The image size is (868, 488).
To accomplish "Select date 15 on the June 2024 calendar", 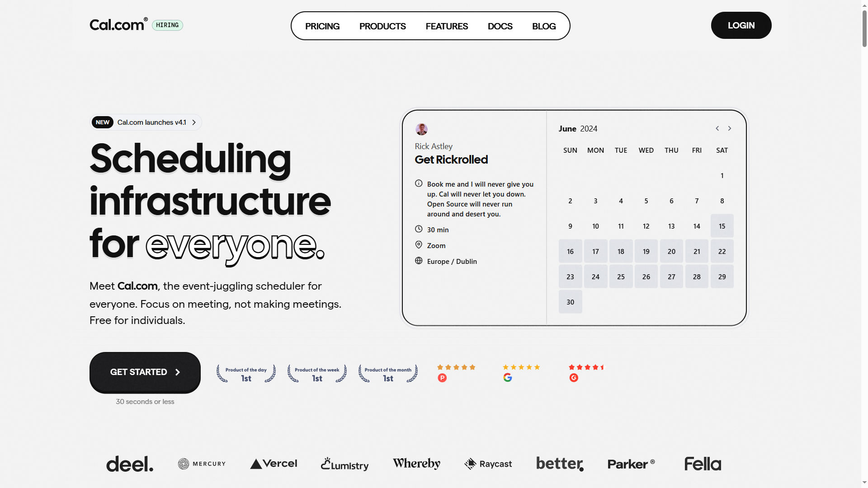I will pos(722,226).
